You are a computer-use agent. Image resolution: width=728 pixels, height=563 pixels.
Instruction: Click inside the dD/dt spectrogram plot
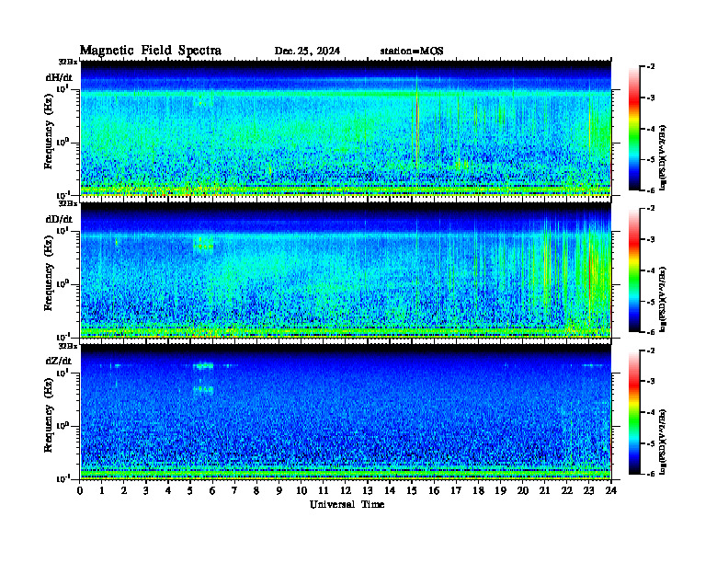(x=346, y=270)
